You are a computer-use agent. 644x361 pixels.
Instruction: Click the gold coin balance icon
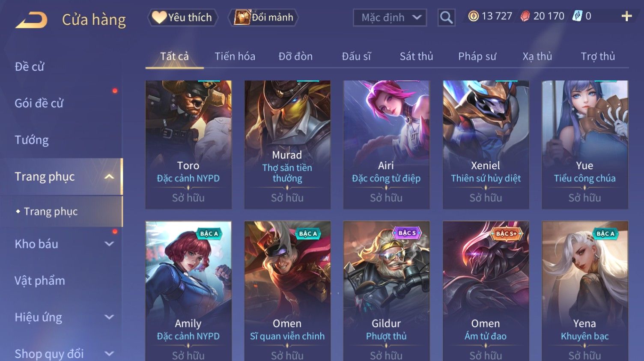pyautogui.click(x=473, y=16)
